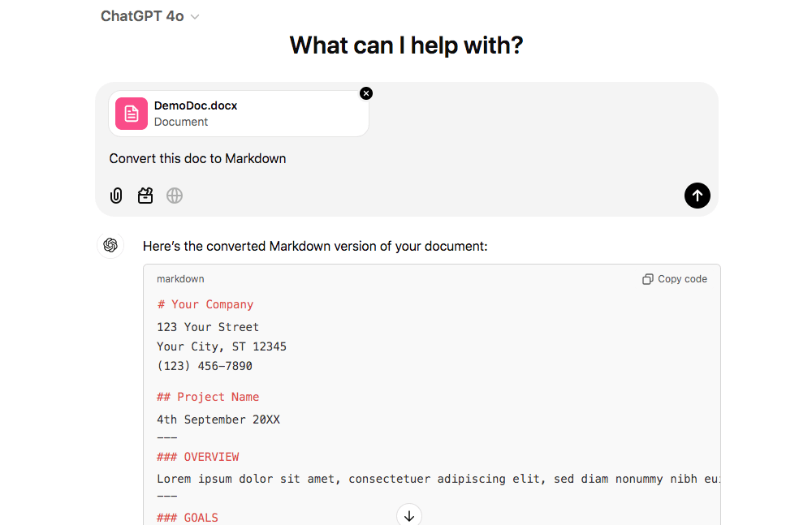Open the toolbox tools icon
The width and height of the screenshot is (812, 525).
click(145, 196)
